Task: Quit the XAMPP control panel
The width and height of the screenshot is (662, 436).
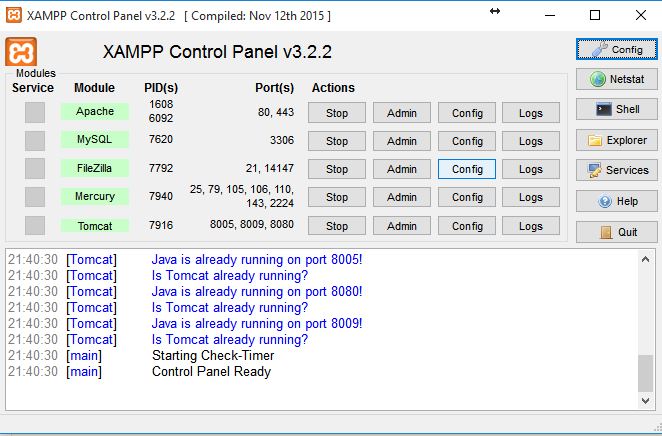Action: (616, 232)
